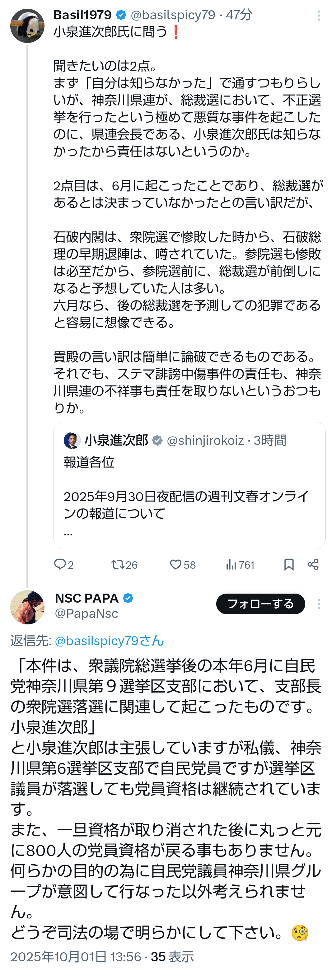Open the @basilspicy79さん reply mention link

pyautogui.click(x=109, y=641)
